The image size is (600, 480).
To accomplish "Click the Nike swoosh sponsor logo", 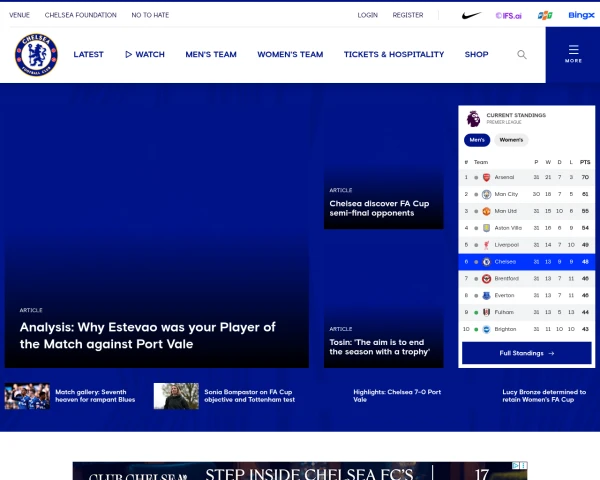I will tap(471, 15).
